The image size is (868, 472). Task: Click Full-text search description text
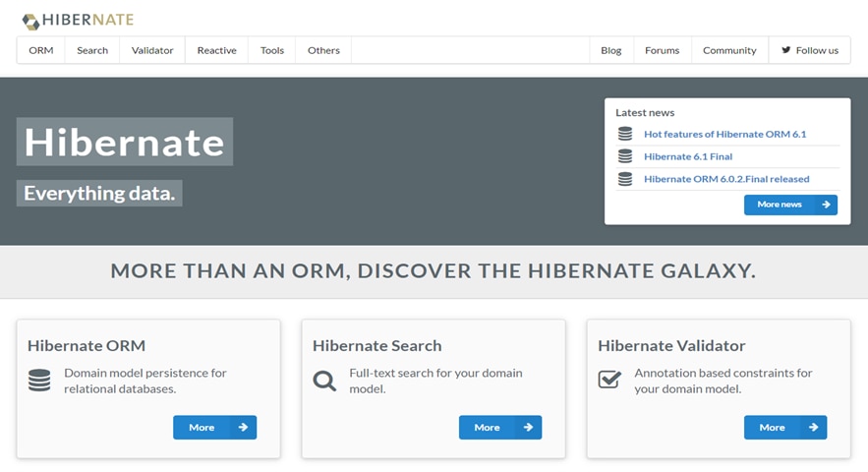coord(435,382)
